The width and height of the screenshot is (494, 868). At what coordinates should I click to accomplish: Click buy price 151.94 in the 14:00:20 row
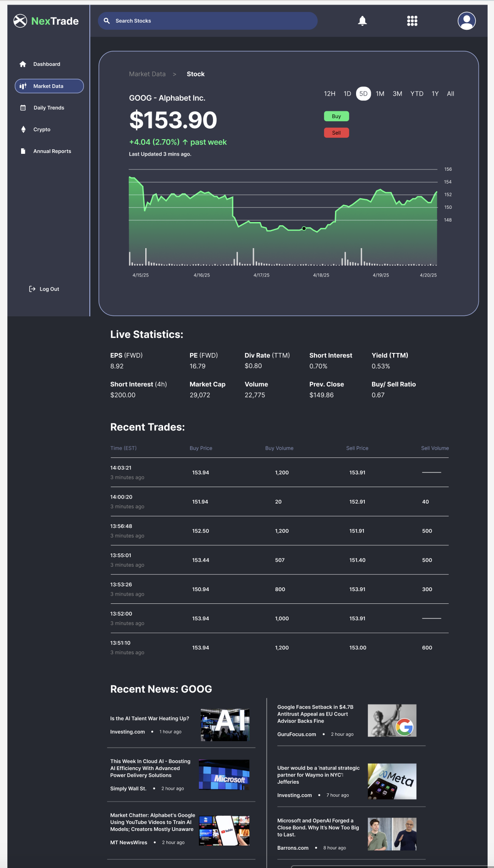pos(200,502)
